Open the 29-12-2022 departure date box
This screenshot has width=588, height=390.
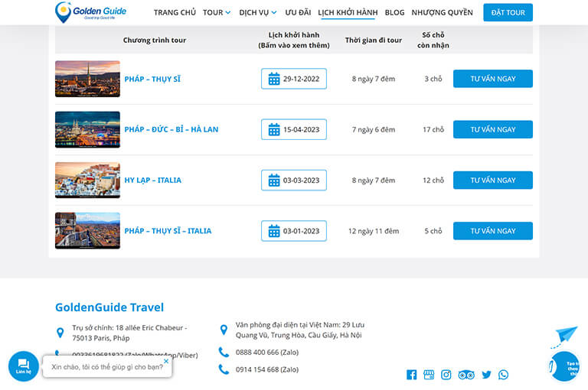point(294,79)
